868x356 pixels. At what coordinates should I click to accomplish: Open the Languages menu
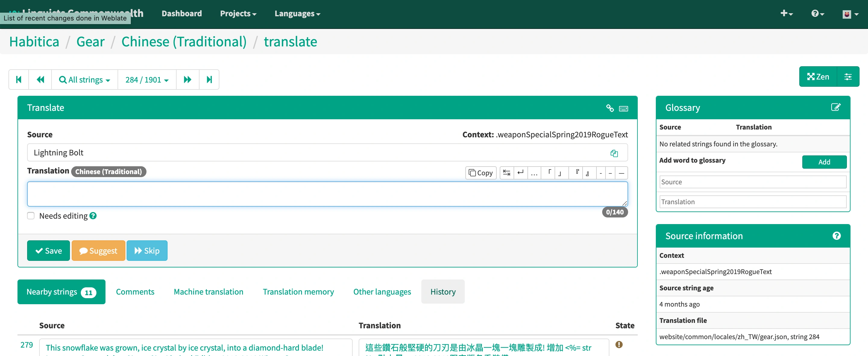pos(297,14)
